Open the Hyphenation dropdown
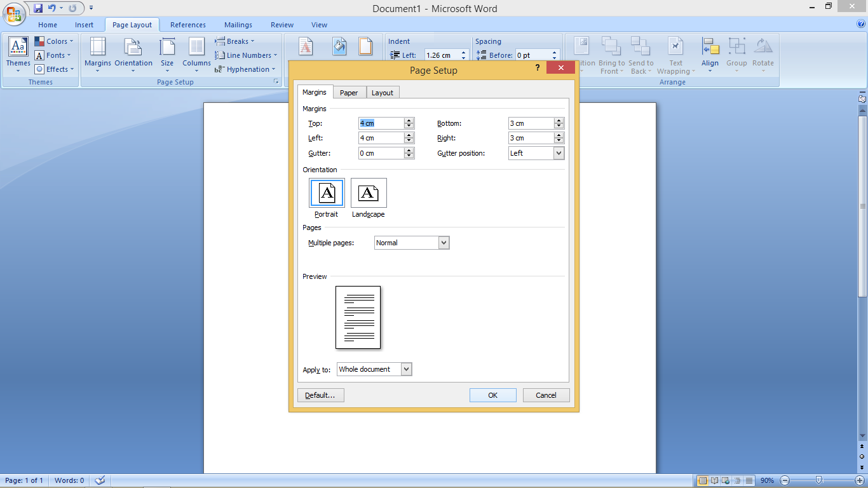Screen dimensions: 868x488 [245, 69]
